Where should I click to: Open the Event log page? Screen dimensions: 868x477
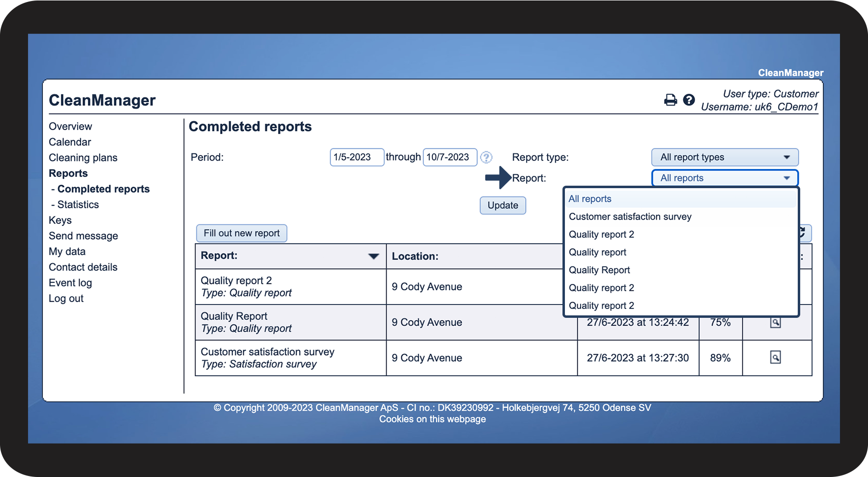(70, 283)
